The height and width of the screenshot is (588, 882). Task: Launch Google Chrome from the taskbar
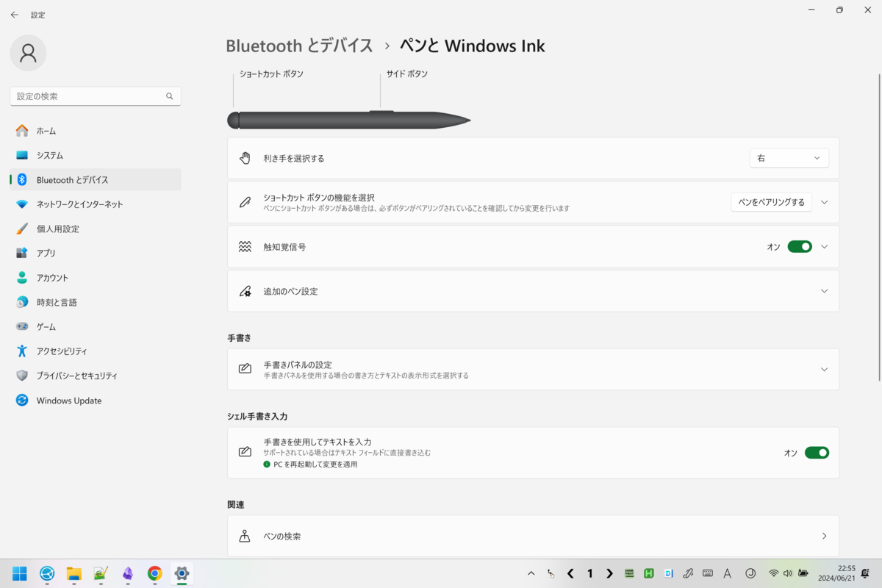[154, 573]
